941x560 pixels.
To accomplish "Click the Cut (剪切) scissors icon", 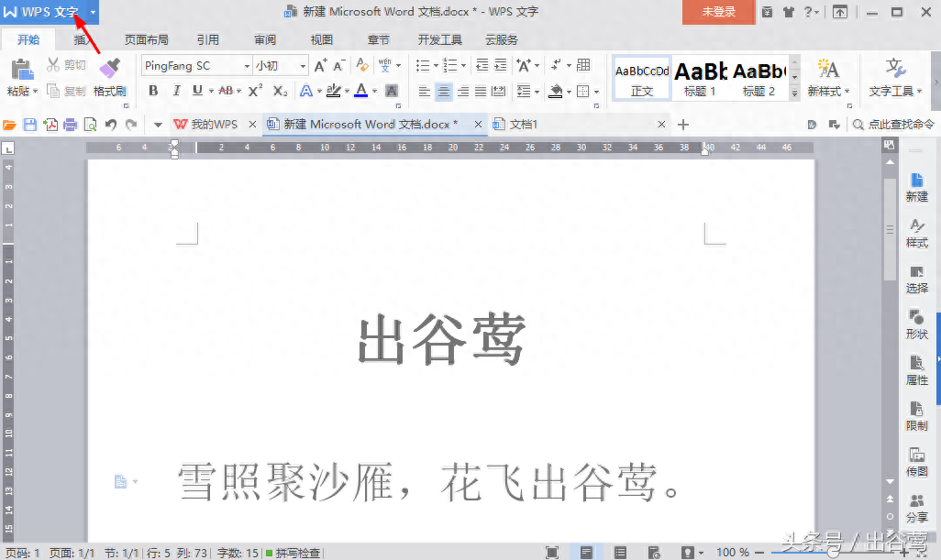I will (x=53, y=65).
